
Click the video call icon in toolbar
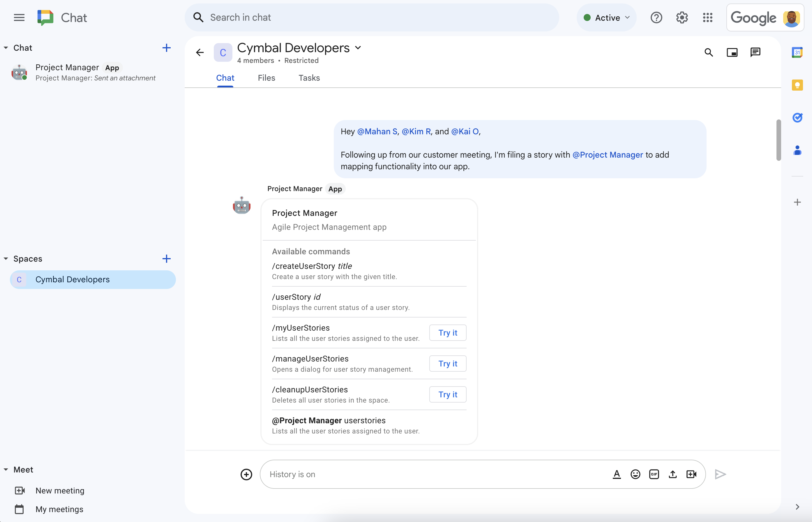[x=691, y=473]
